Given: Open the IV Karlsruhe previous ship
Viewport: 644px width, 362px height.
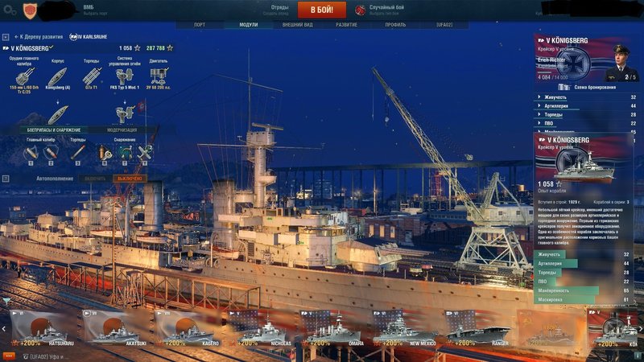Looking at the screenshot, I should click(89, 37).
